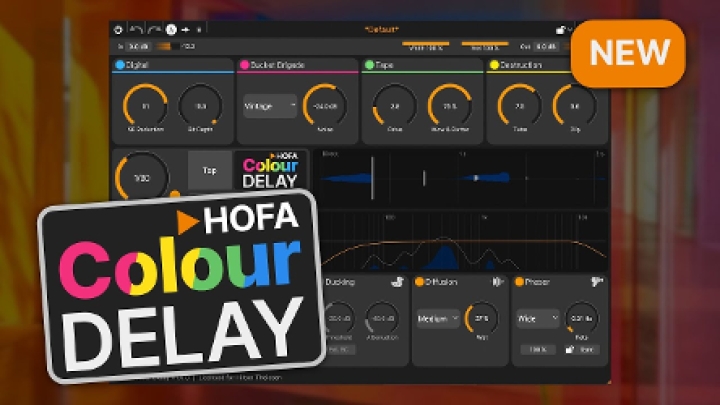This screenshot has width=720, height=405.
Task: Open the Wide dropdown in Phaser
Action: 538,318
